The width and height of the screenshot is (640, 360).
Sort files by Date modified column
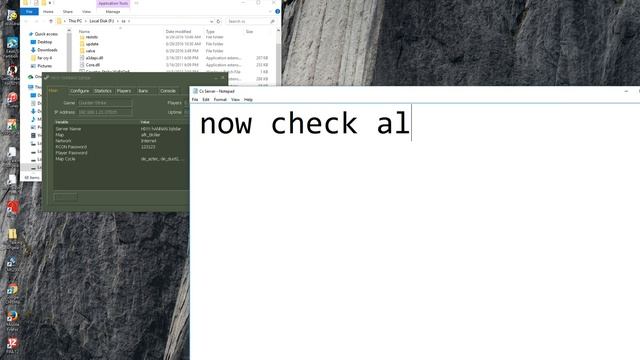pyautogui.click(x=178, y=31)
